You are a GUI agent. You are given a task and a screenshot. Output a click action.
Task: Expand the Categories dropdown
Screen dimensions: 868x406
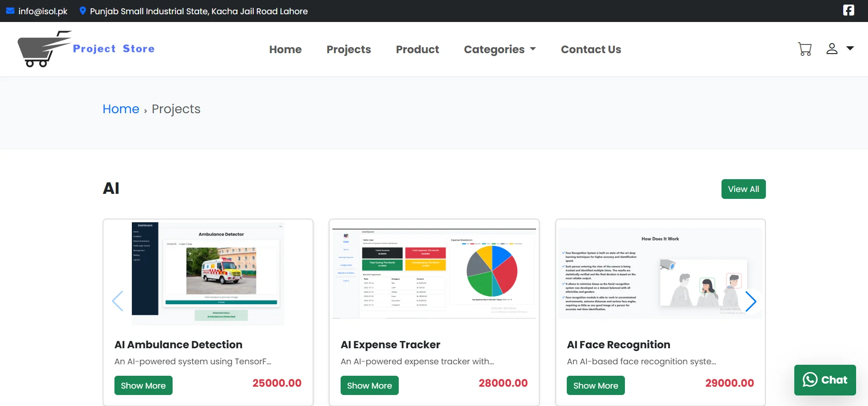click(499, 49)
